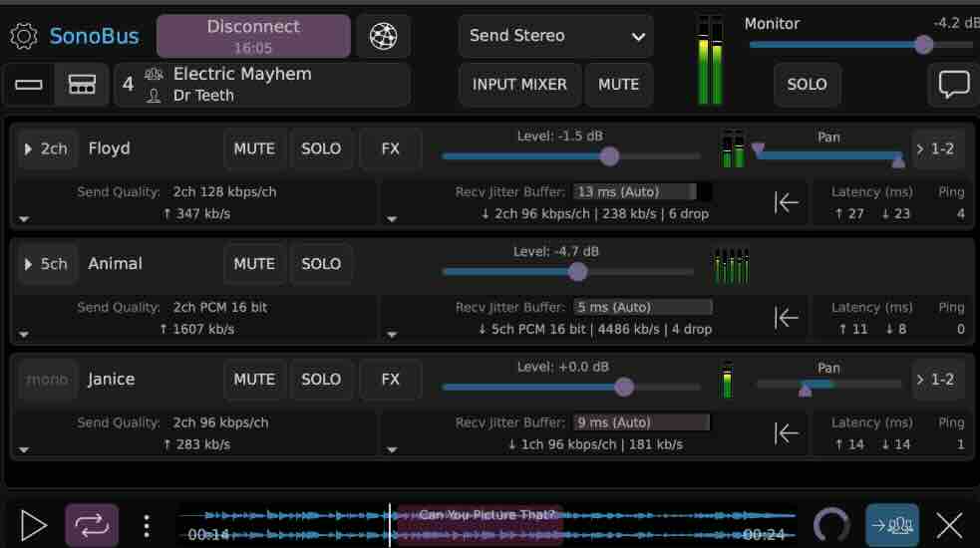Open Floyd's send quality options arrow
This screenshot has height=548, width=980.
[x=24, y=218]
